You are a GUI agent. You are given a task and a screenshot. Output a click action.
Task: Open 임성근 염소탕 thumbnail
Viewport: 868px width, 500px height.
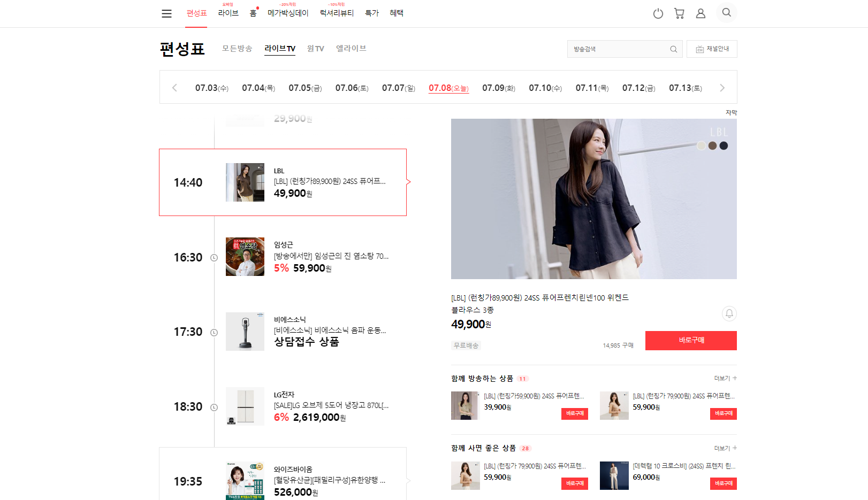pyautogui.click(x=245, y=257)
